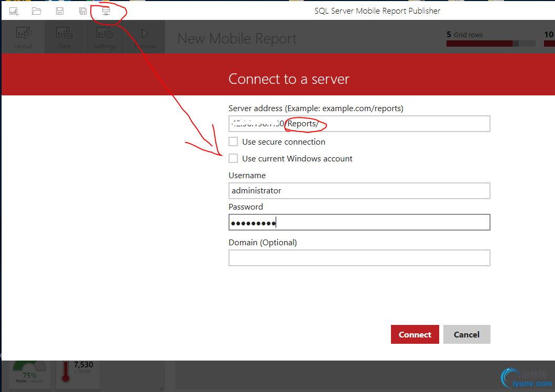Viewport: 555px width, 392px height.
Task: Open the Preview tab
Action: point(145,37)
